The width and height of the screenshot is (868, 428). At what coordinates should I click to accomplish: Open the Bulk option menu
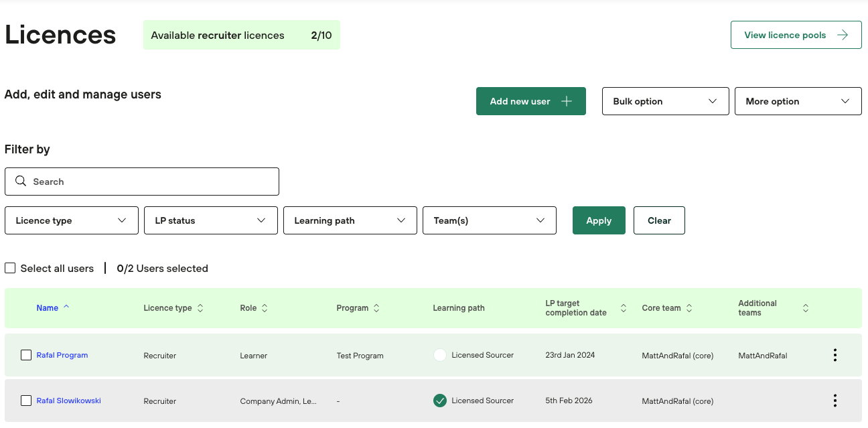[x=665, y=101]
